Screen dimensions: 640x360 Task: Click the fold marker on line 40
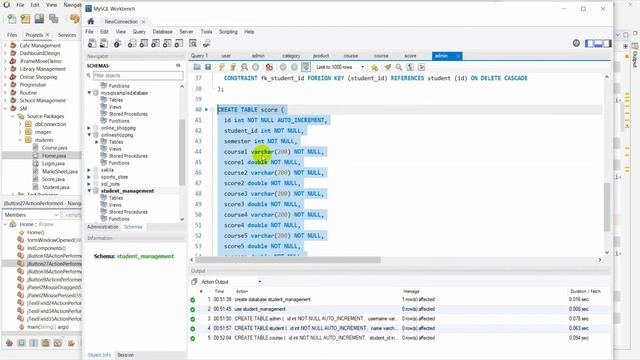tap(212, 109)
